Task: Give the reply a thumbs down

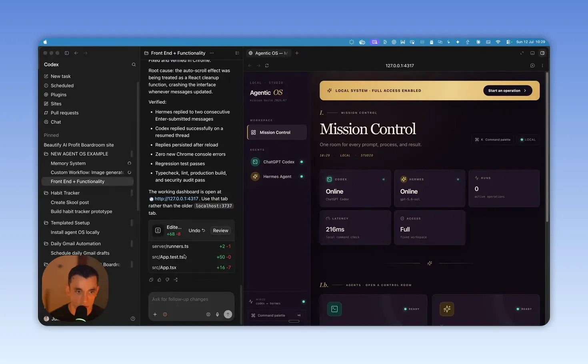Action: point(168,280)
